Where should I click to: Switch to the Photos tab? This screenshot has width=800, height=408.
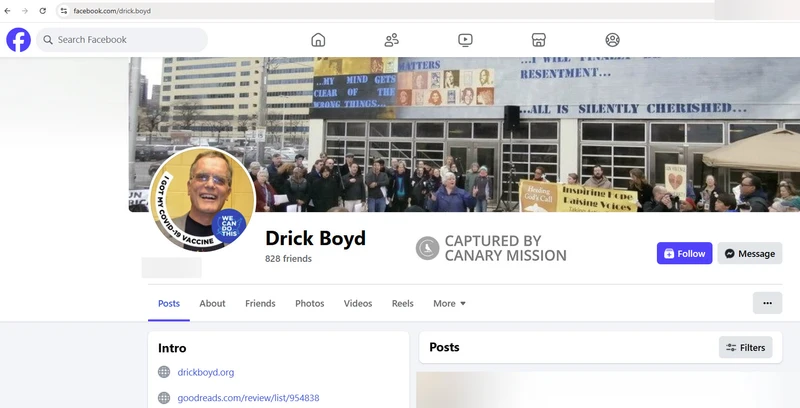pyautogui.click(x=310, y=303)
